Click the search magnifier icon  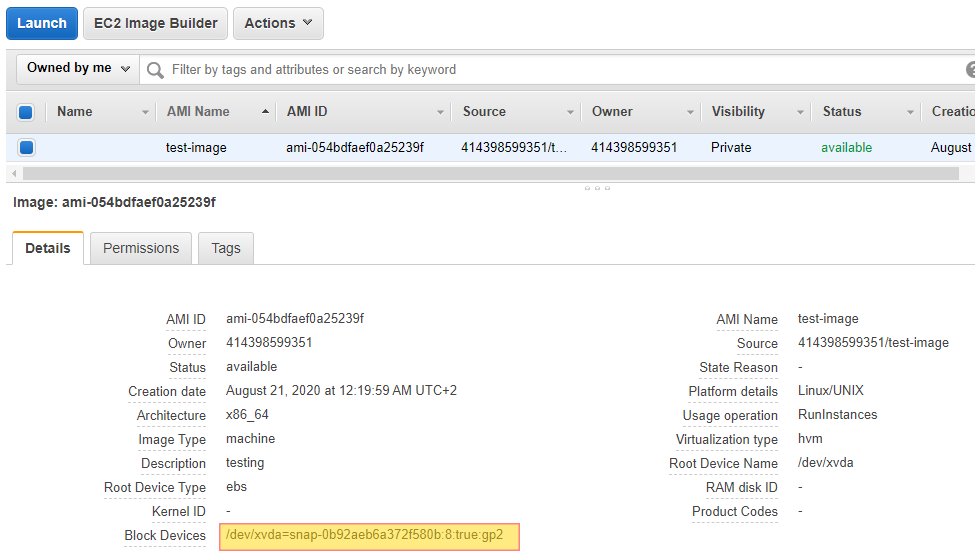click(x=155, y=70)
